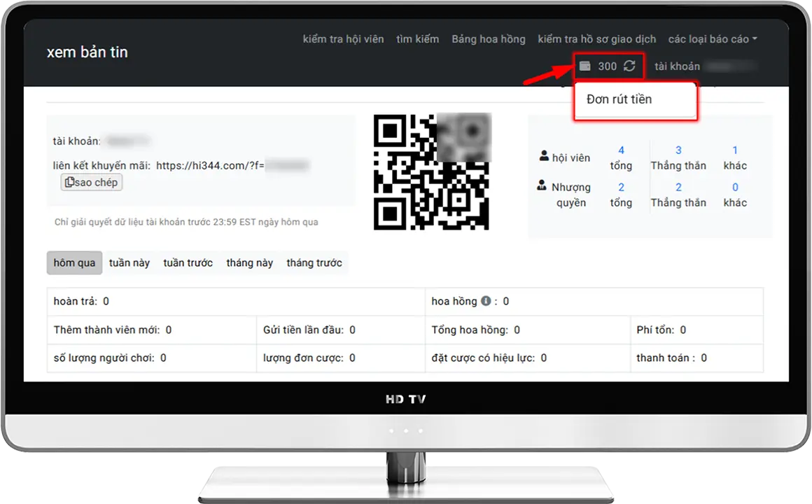
Task: Click the promo link https://hi344.com/?f=
Action: click(x=210, y=166)
